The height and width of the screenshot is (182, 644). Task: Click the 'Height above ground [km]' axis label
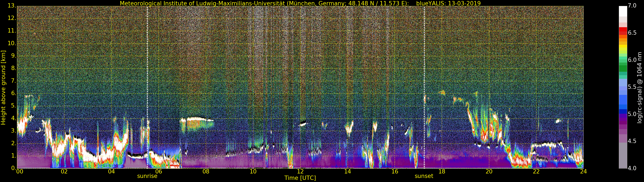point(3,88)
